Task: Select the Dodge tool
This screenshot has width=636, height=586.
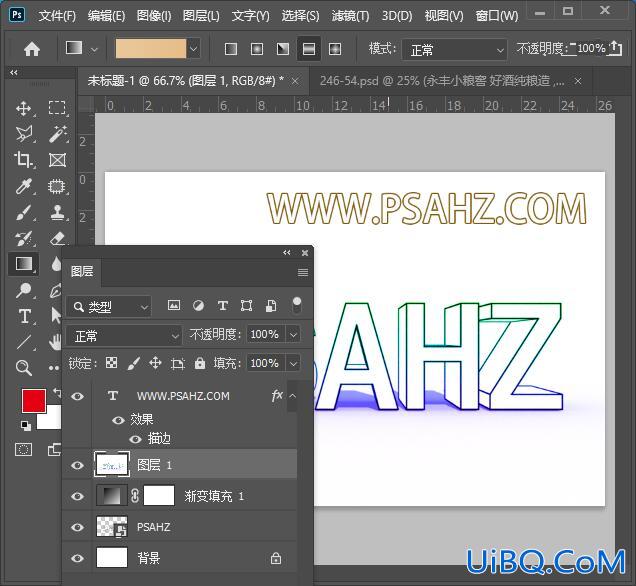Action: 24,290
